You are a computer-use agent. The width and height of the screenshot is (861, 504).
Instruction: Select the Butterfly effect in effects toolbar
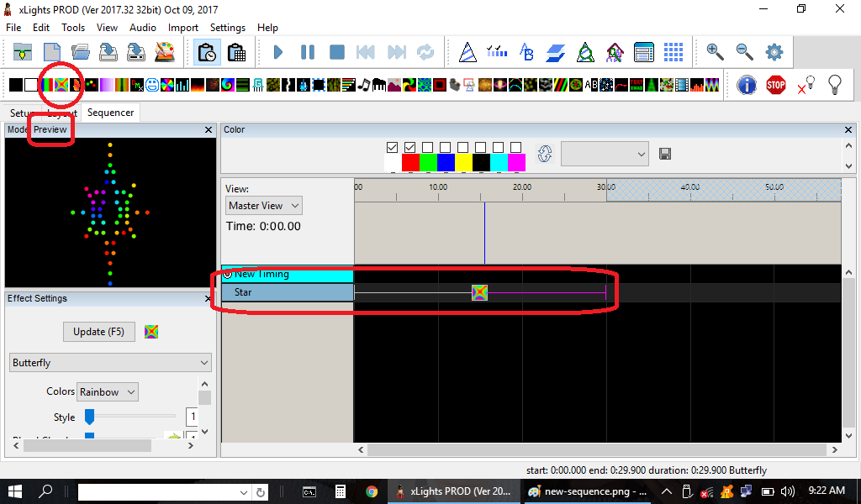click(x=61, y=85)
